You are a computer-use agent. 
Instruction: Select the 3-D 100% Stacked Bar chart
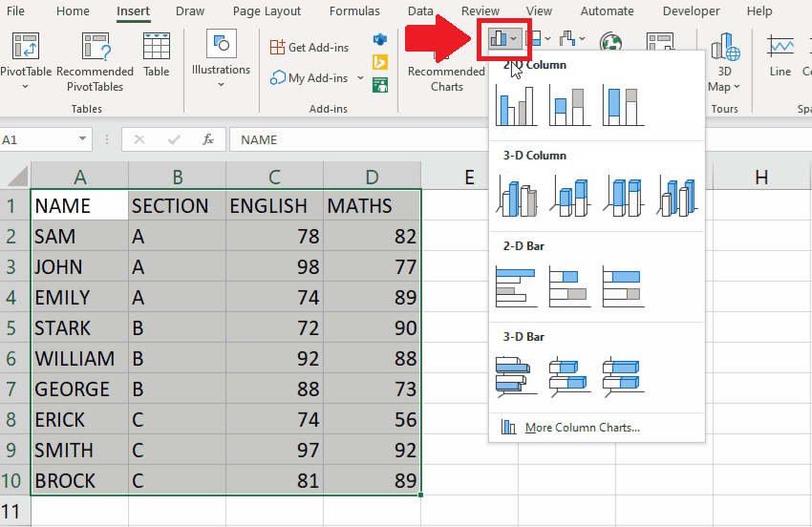pos(623,377)
